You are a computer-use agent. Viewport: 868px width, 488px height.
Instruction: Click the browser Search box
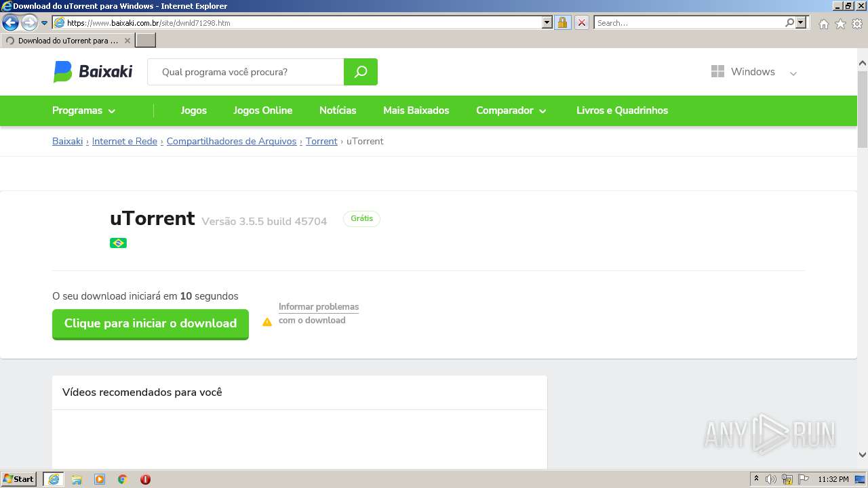(x=690, y=22)
